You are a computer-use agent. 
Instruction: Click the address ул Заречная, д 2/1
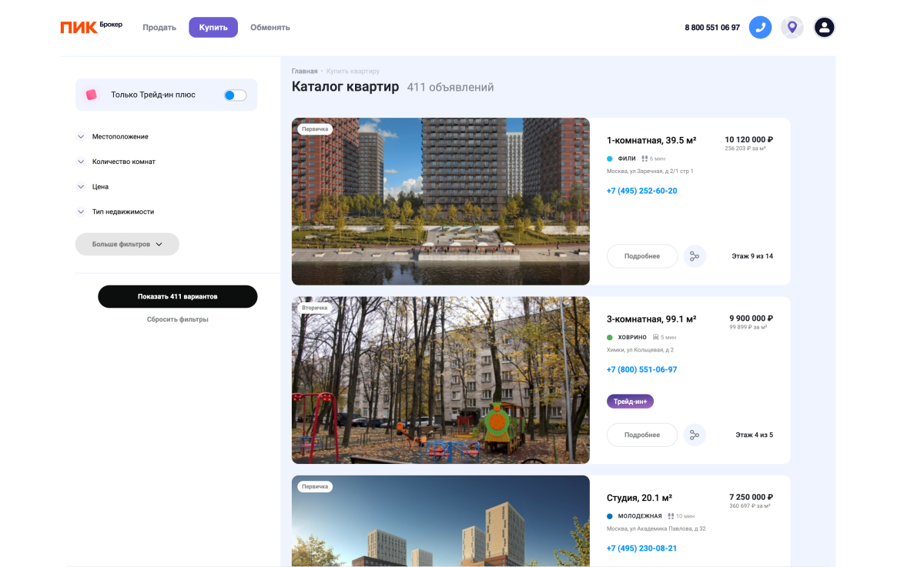tap(650, 172)
